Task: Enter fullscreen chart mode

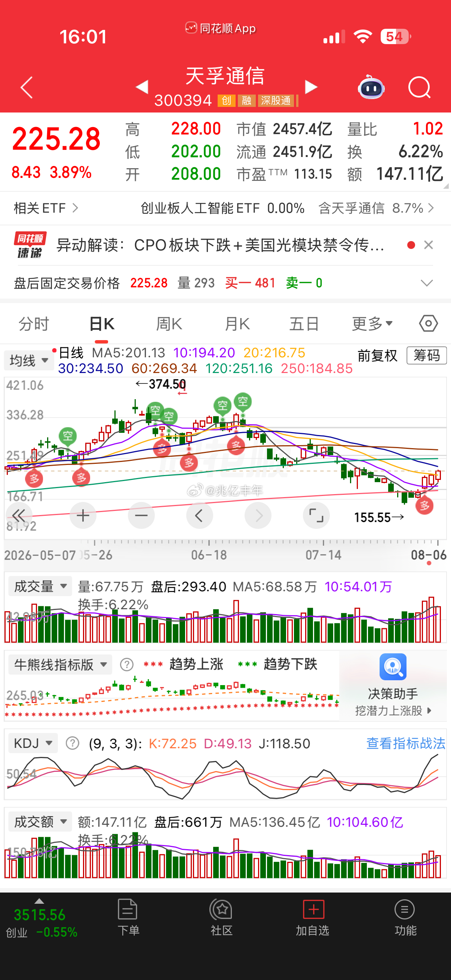Action: click(316, 515)
